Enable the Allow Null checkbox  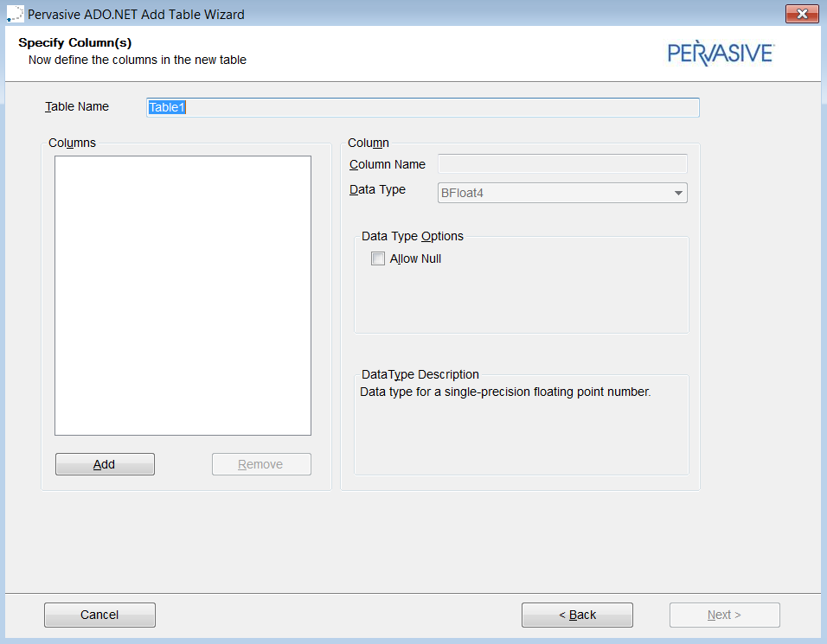(378, 258)
